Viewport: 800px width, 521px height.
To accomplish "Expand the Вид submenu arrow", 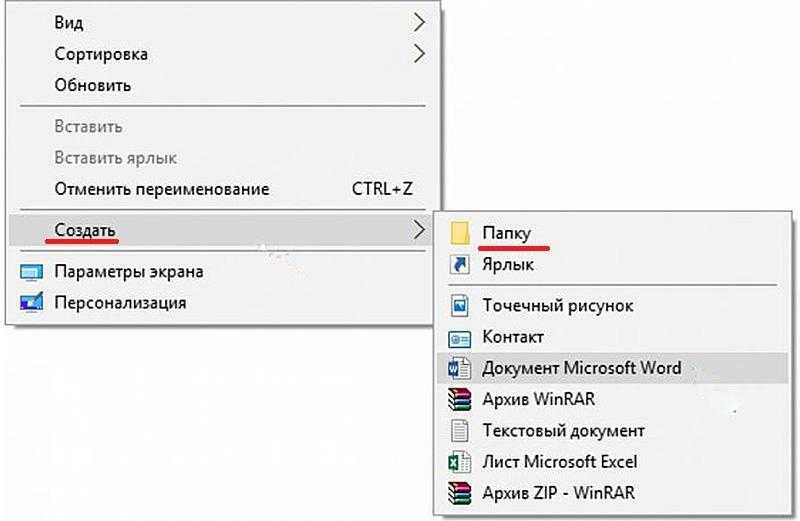I will tap(419, 22).
